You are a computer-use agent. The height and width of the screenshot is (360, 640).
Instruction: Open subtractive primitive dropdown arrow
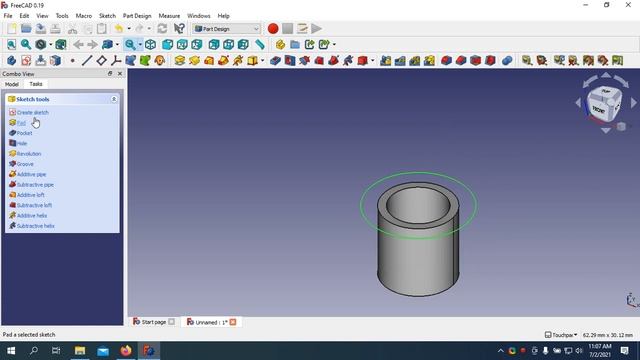[372, 61]
